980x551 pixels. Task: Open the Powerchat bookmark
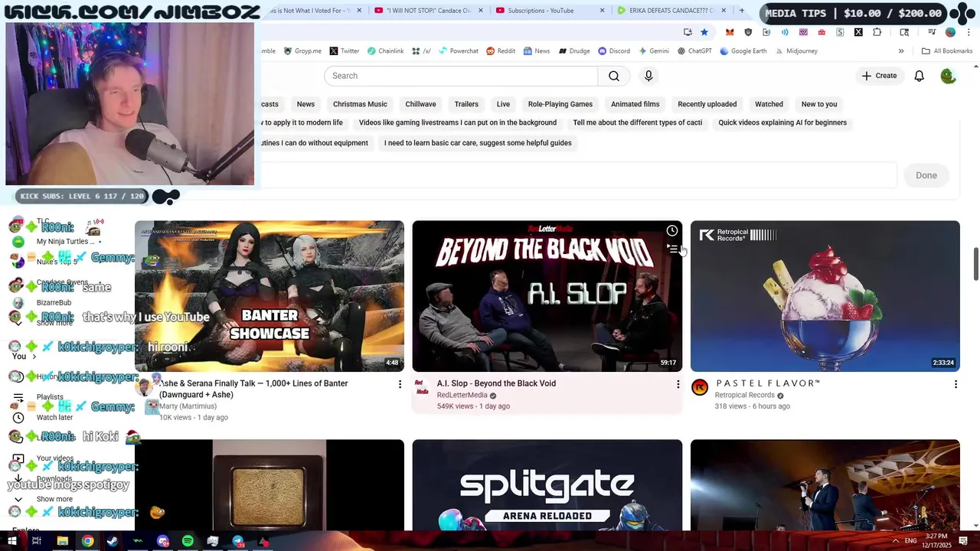[458, 51]
